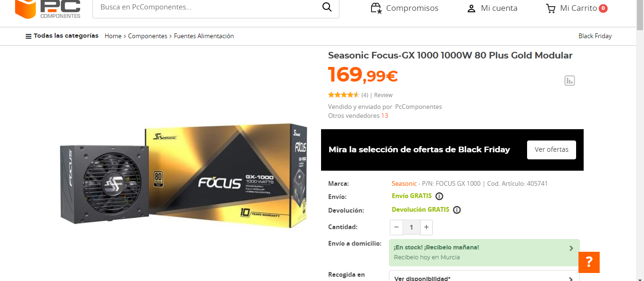Click the compare product chart icon

(570, 81)
